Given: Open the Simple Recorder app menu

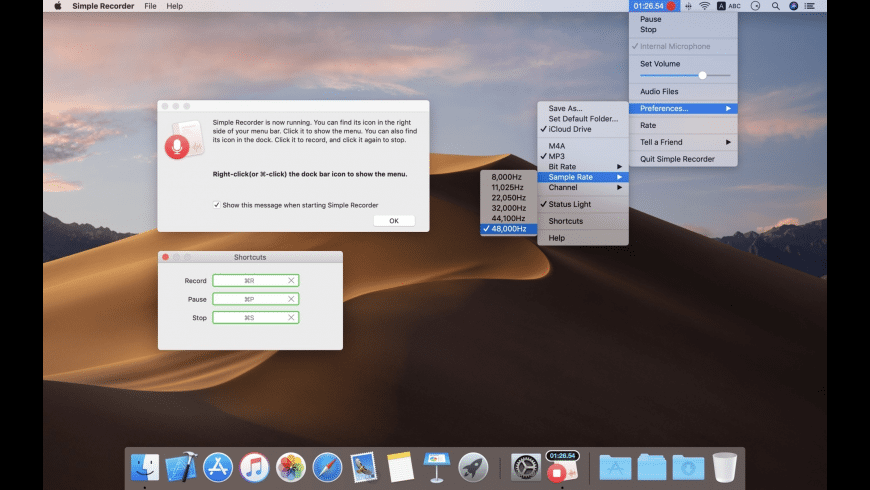Looking at the screenshot, I should [x=103, y=6].
